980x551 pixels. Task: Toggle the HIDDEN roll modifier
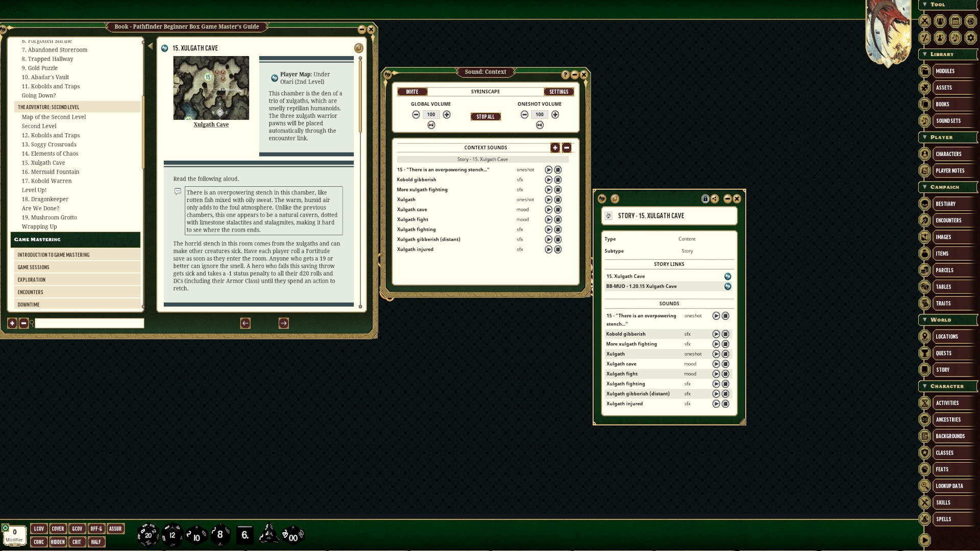coord(58,542)
